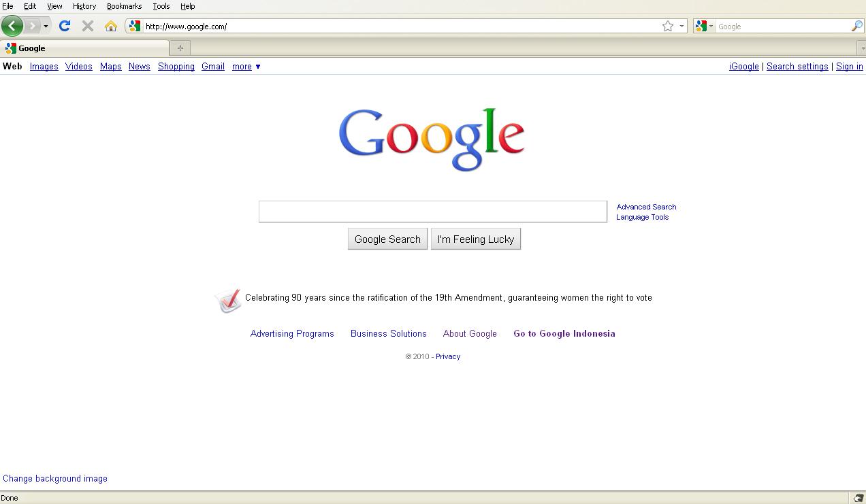Open the Edit menu
The width and height of the screenshot is (866, 504).
tap(30, 6)
